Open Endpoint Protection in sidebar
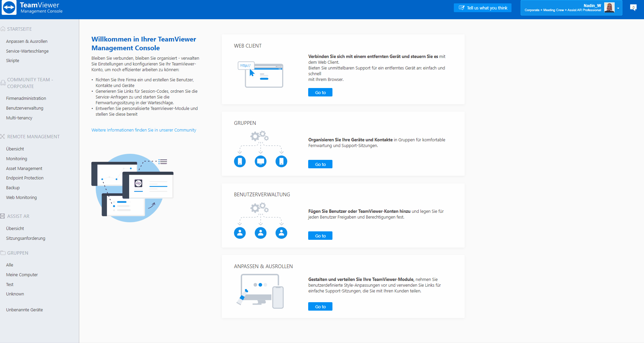The image size is (644, 343). coord(25,178)
